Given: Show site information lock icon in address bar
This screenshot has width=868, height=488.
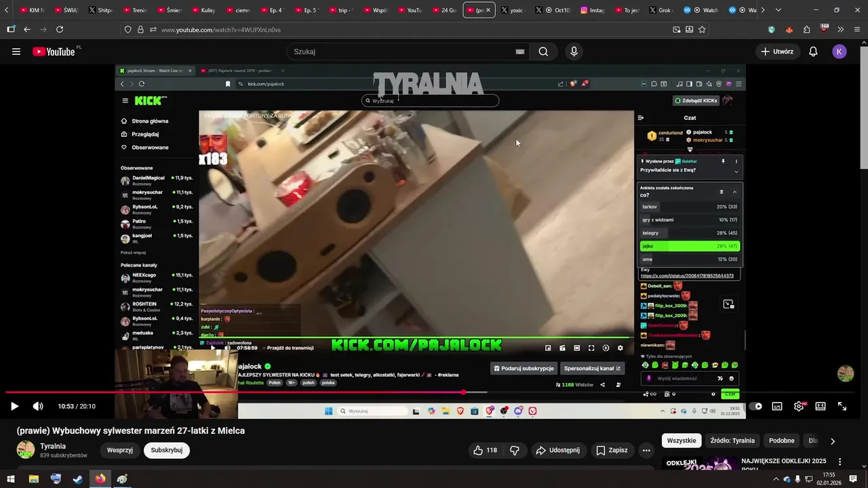Looking at the screenshot, I should pyautogui.click(x=140, y=30).
